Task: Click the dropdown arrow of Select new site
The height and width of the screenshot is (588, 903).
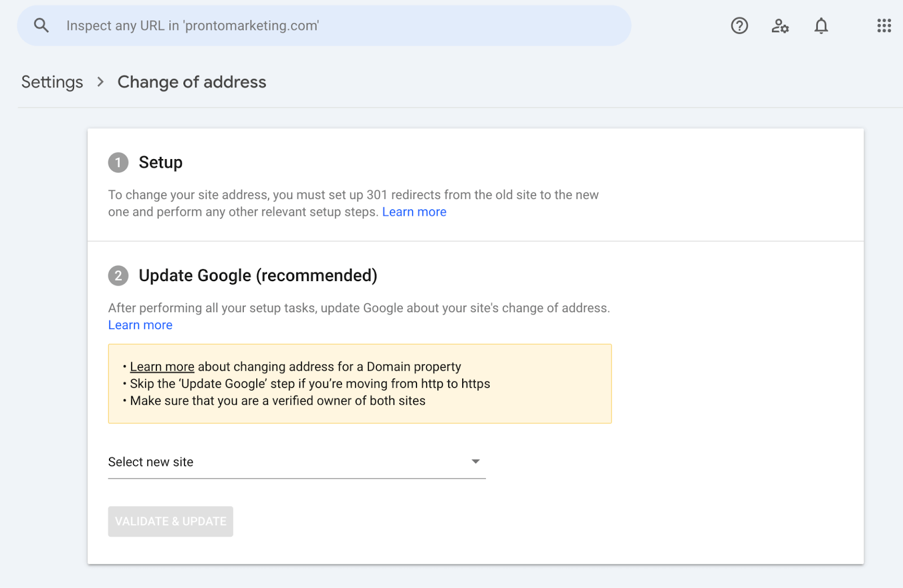Action: point(476,462)
